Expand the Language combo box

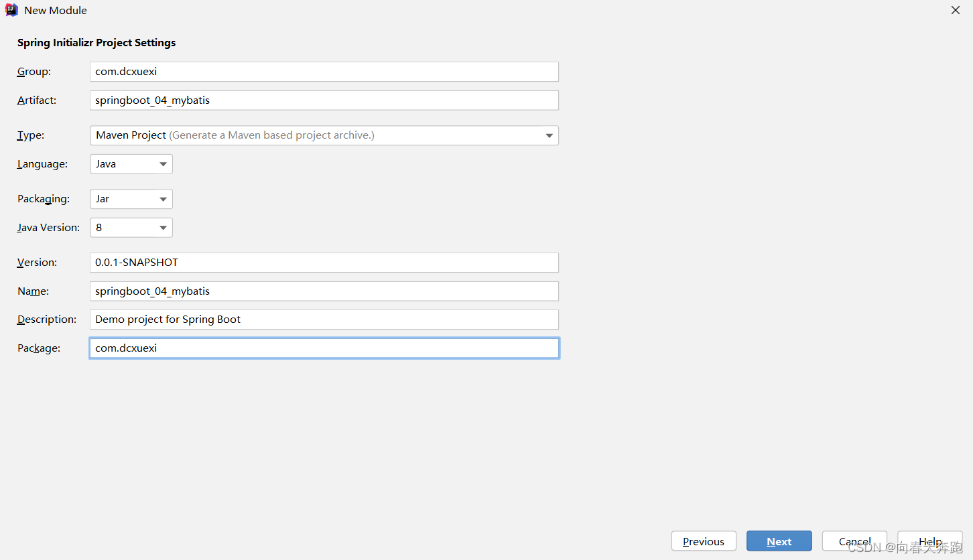point(131,164)
